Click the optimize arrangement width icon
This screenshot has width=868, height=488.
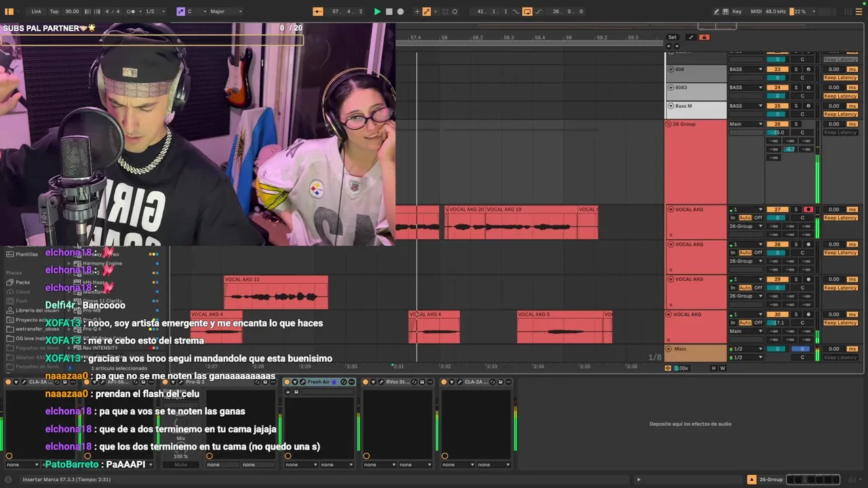click(690, 37)
